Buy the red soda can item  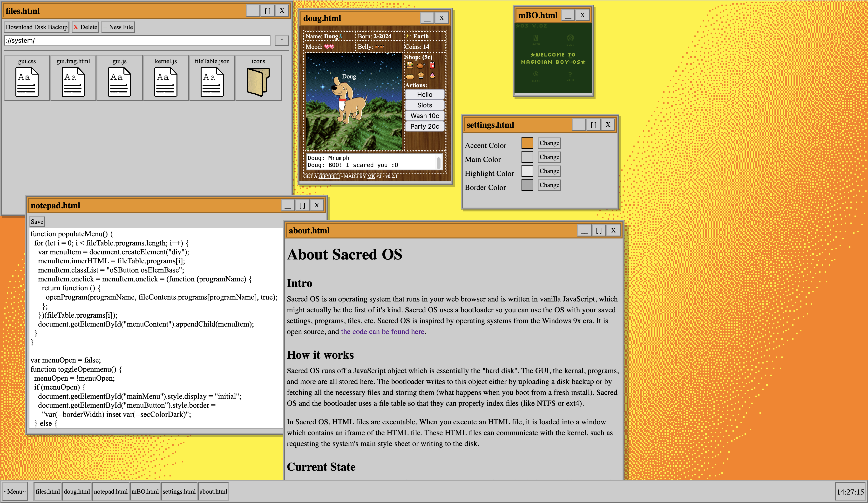click(432, 65)
